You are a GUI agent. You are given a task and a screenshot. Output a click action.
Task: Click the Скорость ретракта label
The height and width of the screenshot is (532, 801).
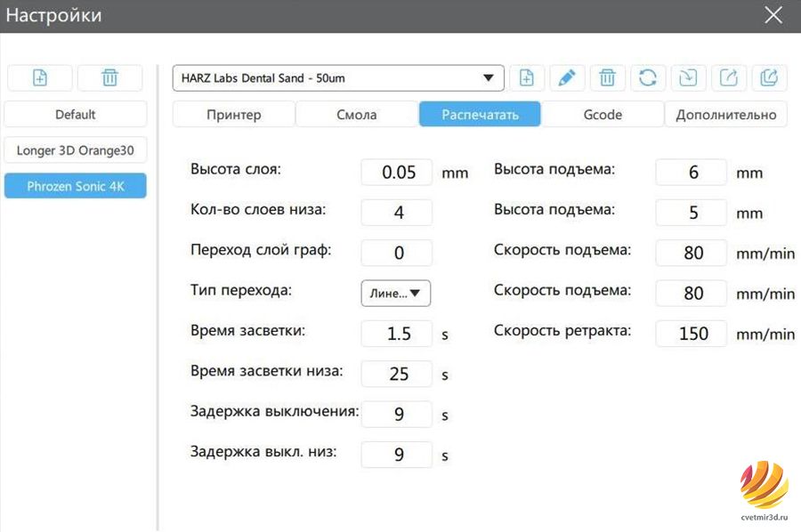pyautogui.click(x=562, y=331)
